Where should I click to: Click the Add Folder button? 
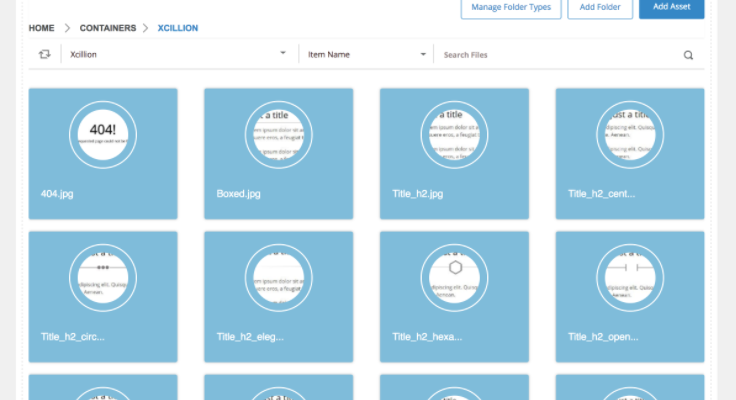pos(600,8)
